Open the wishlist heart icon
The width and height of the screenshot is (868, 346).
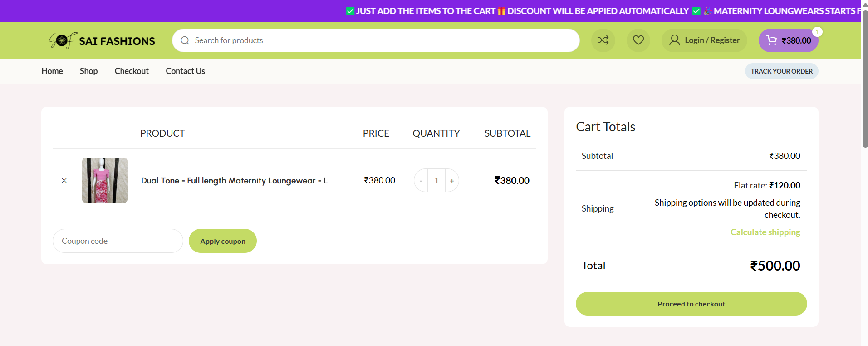[638, 40]
